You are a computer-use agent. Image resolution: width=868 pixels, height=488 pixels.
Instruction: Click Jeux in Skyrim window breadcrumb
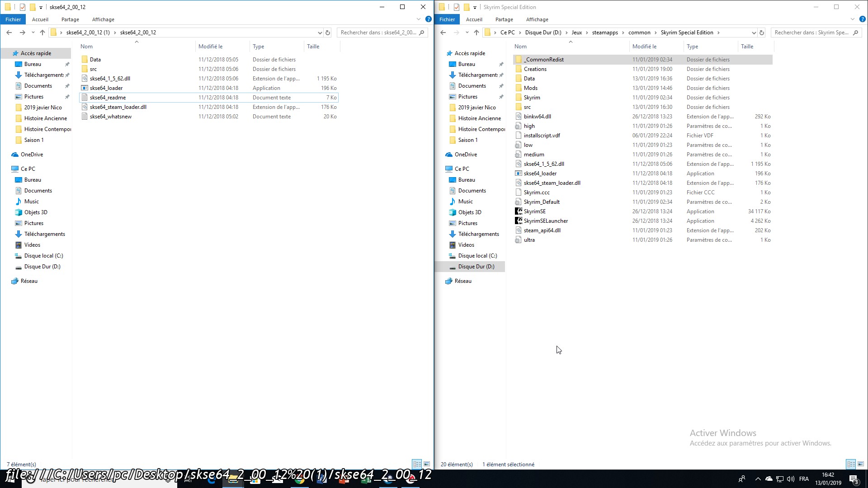(576, 33)
